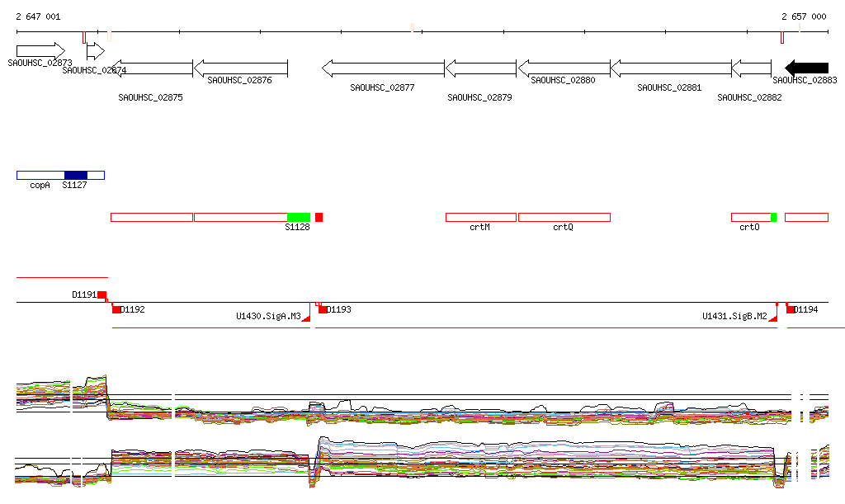Screen dimensions: 845x504
Task: Select the SAOUHSC_02880 gene arrow
Action: 564,68
